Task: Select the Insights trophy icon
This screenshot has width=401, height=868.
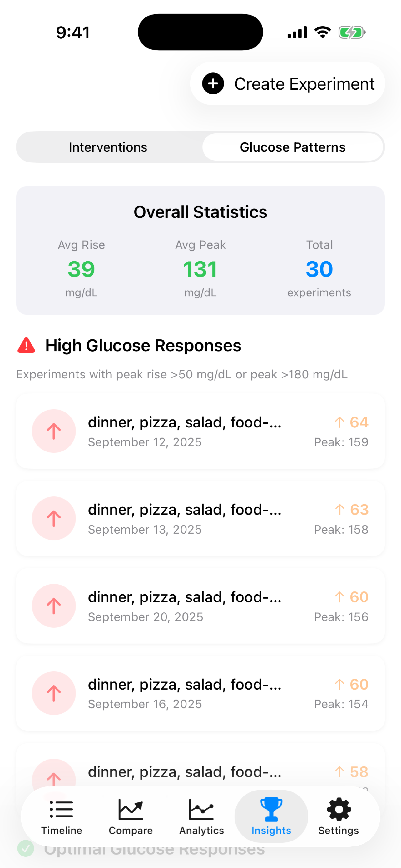Action: 271,809
